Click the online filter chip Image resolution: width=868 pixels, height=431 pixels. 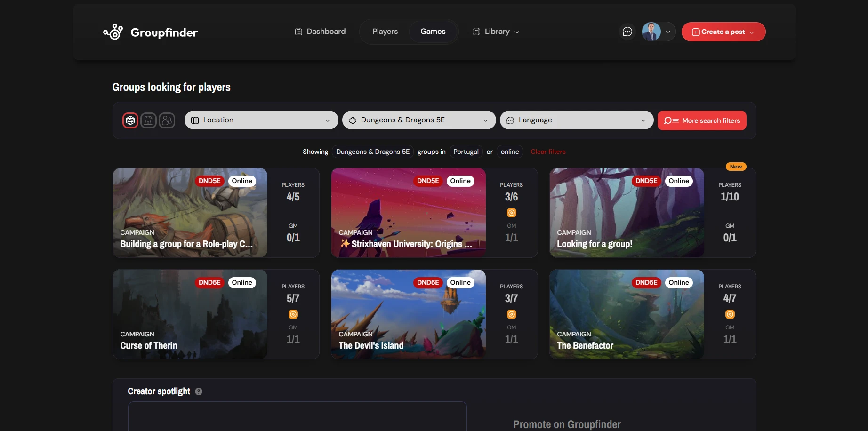pos(510,152)
